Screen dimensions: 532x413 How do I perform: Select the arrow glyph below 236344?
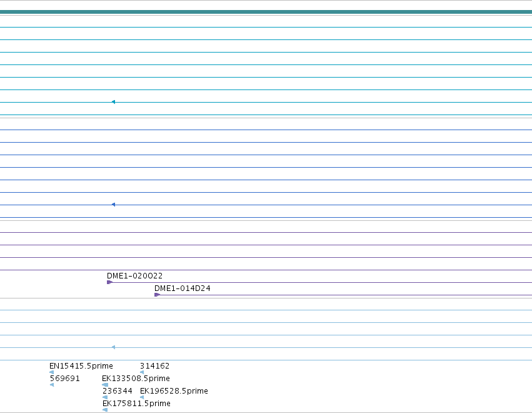point(105,397)
